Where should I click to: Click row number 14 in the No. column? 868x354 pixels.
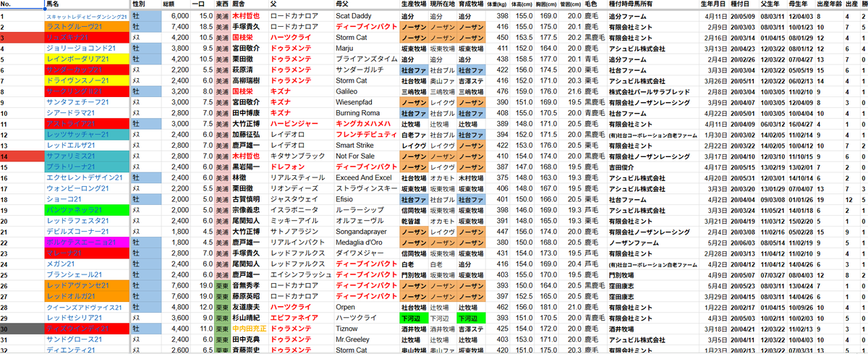pos(22,156)
